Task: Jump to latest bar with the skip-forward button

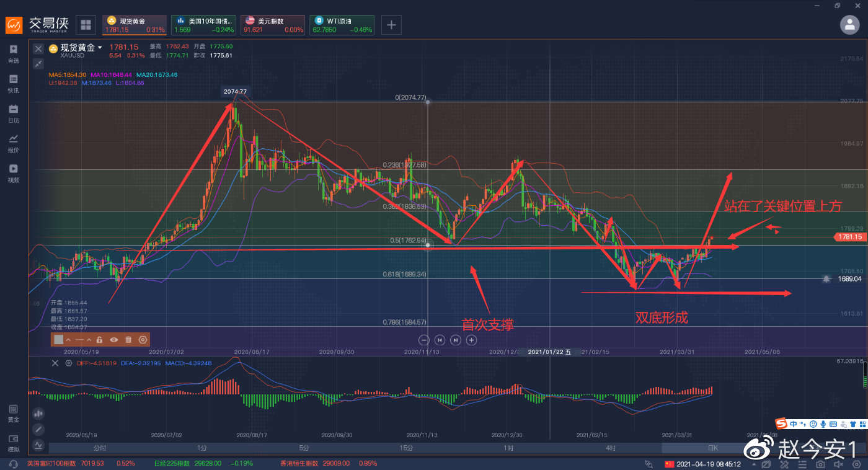Action: [456, 340]
